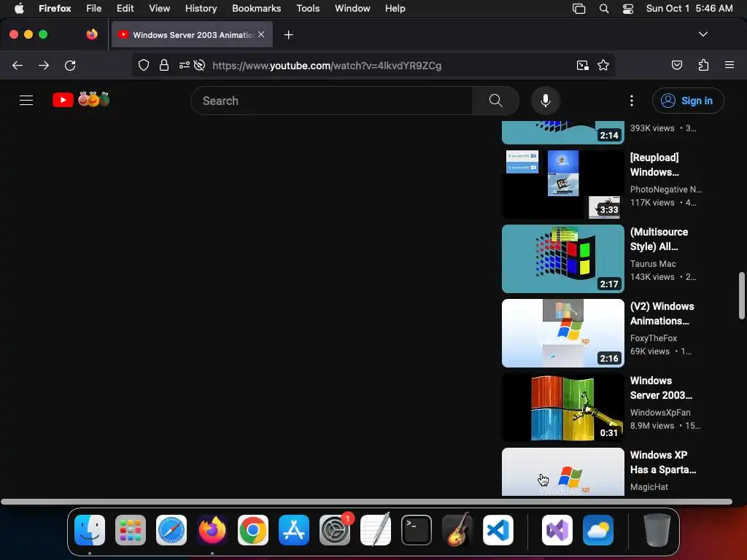Open the History menu
Image resolution: width=747 pixels, height=560 pixels.
pos(201,9)
